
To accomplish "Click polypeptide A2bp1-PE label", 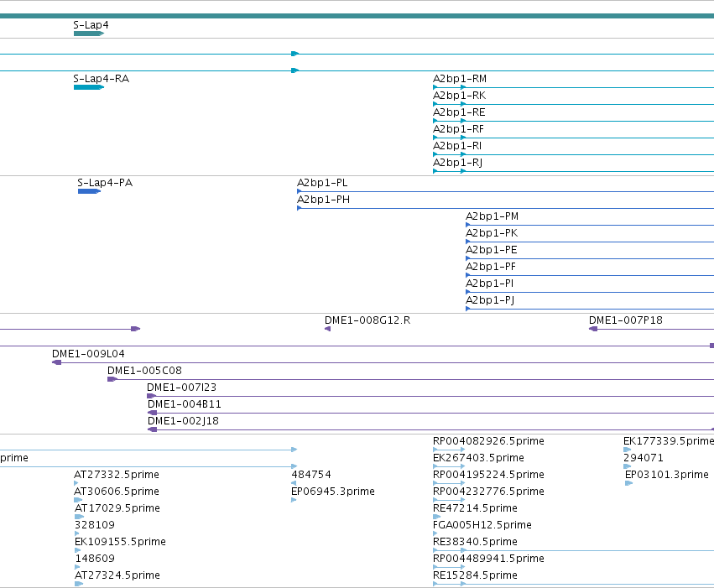I will click(492, 250).
